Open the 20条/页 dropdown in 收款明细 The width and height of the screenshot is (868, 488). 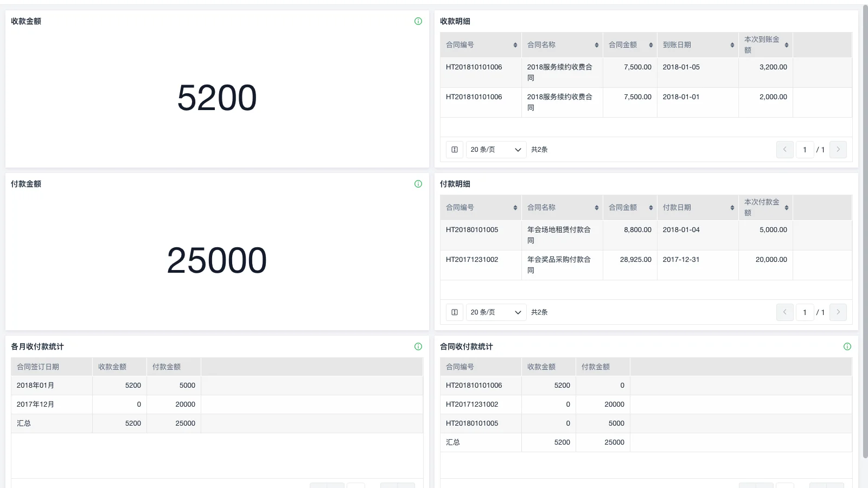496,150
